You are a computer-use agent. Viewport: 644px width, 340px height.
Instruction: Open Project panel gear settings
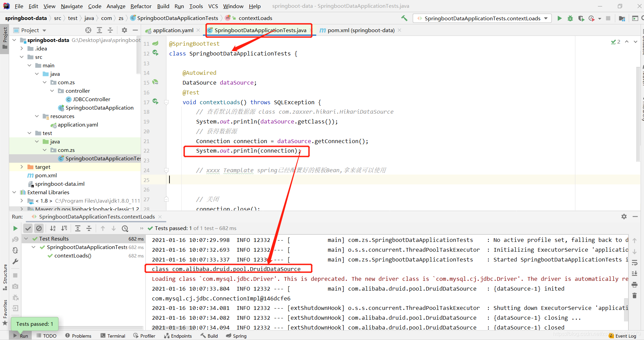(x=124, y=30)
